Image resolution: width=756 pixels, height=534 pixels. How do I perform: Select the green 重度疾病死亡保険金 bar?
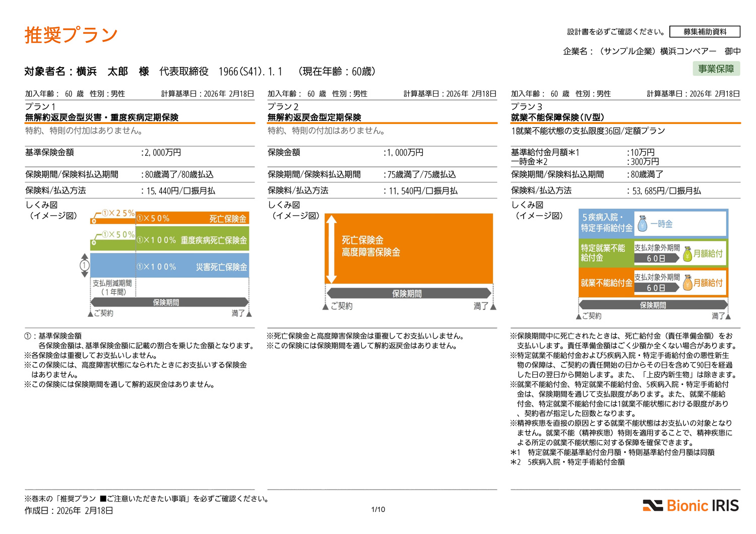[x=193, y=240]
